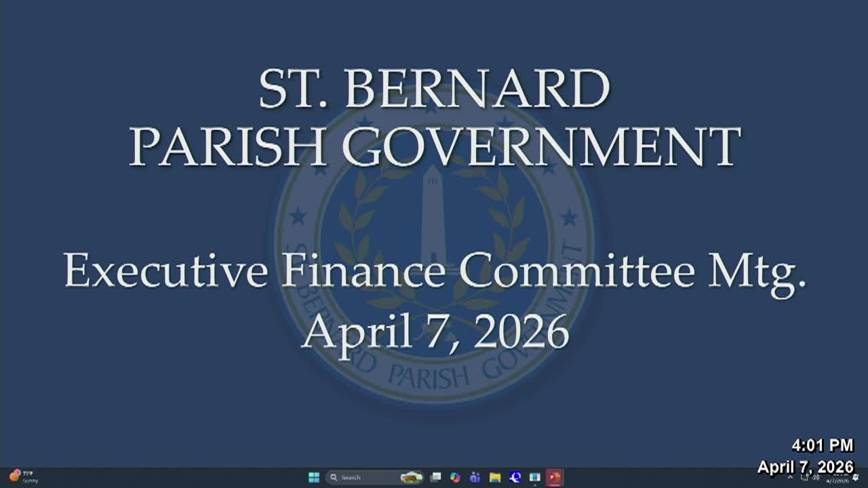Switch to the running window app icon

(x=534, y=477)
